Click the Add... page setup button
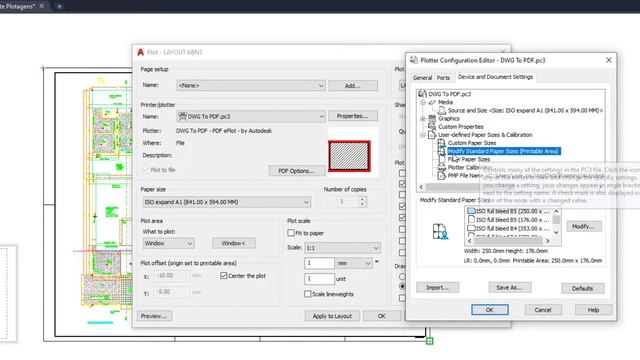This screenshot has width=640, height=360. (353, 86)
